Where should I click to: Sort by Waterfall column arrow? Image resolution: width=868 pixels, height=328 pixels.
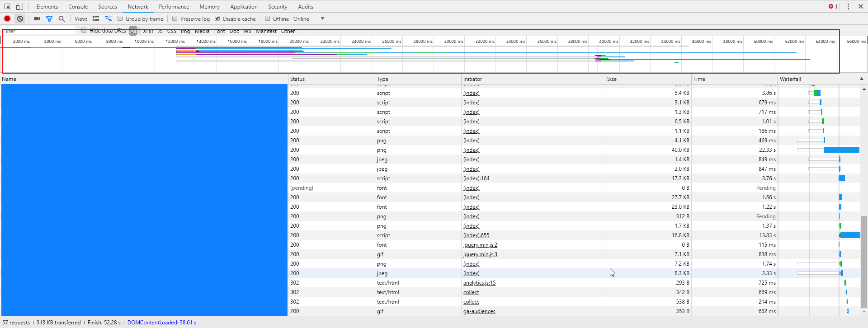(x=862, y=79)
